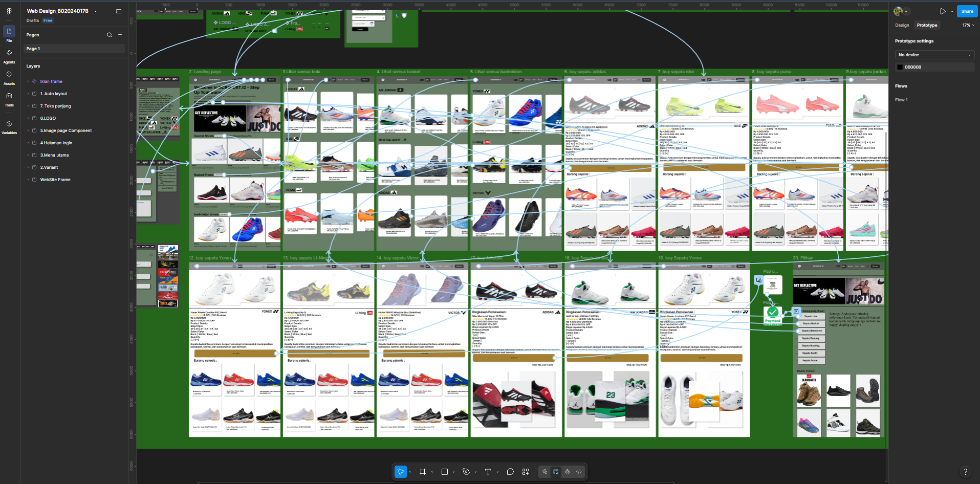Add a comment with the Comment tool
The width and height of the screenshot is (980, 484).
pyautogui.click(x=510, y=472)
